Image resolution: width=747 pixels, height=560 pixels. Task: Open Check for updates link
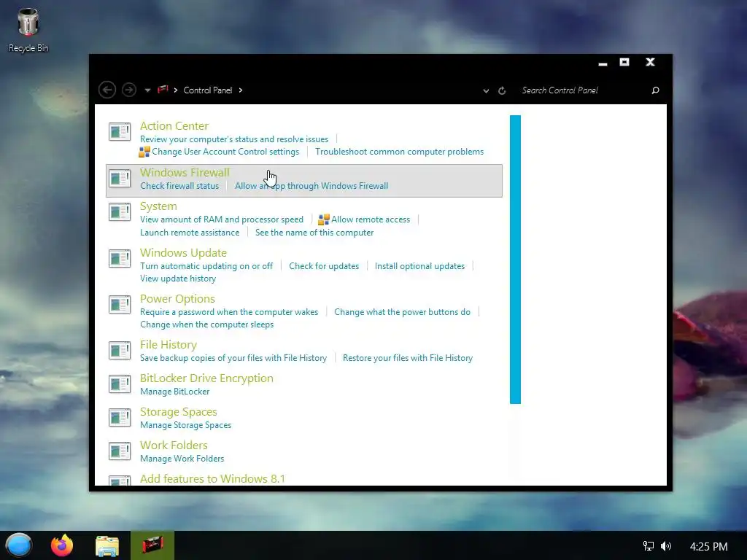324,265
